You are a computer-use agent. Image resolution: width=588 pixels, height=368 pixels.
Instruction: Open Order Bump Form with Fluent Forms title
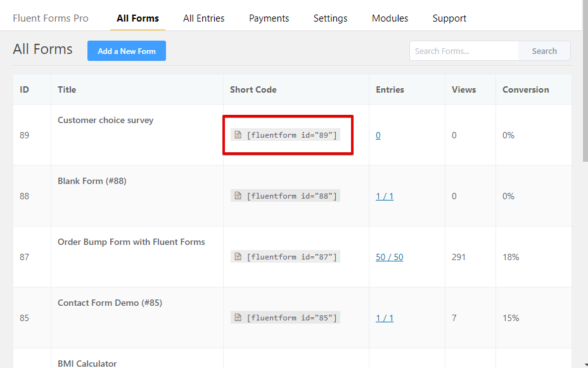click(131, 242)
